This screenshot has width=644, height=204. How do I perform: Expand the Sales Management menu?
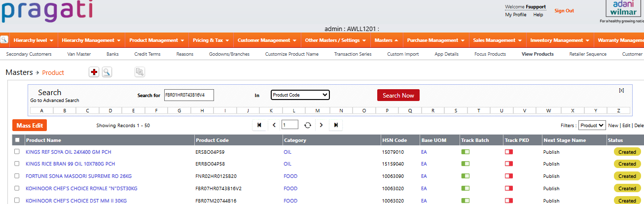point(497,40)
